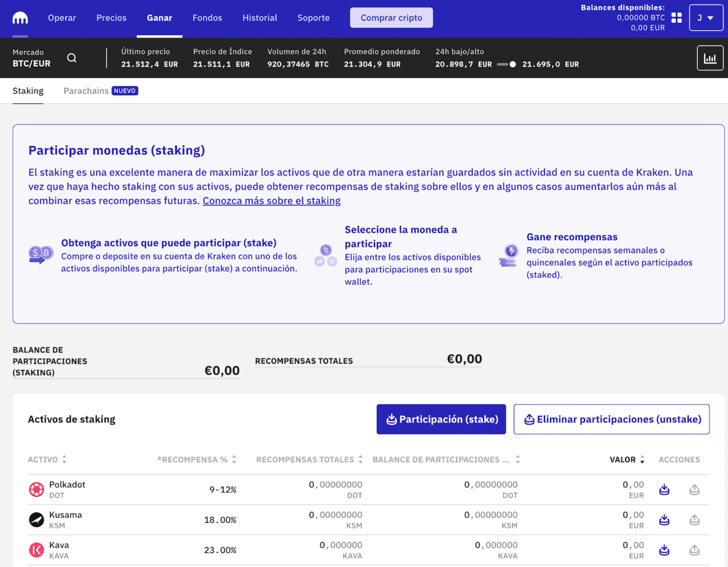The image size is (728, 567).
Task: Click the market search magnifier icon
Action: coord(71,58)
